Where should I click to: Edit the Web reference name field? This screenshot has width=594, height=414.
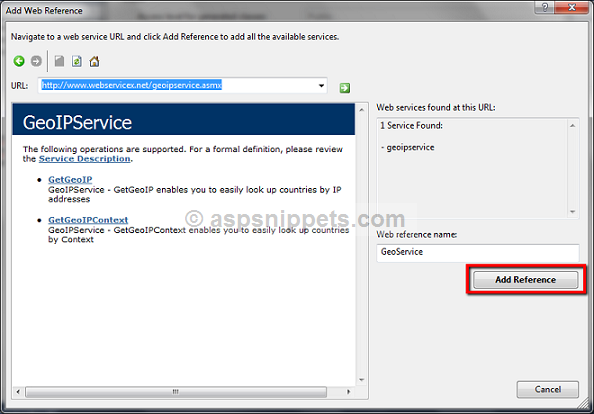pyautogui.click(x=478, y=253)
